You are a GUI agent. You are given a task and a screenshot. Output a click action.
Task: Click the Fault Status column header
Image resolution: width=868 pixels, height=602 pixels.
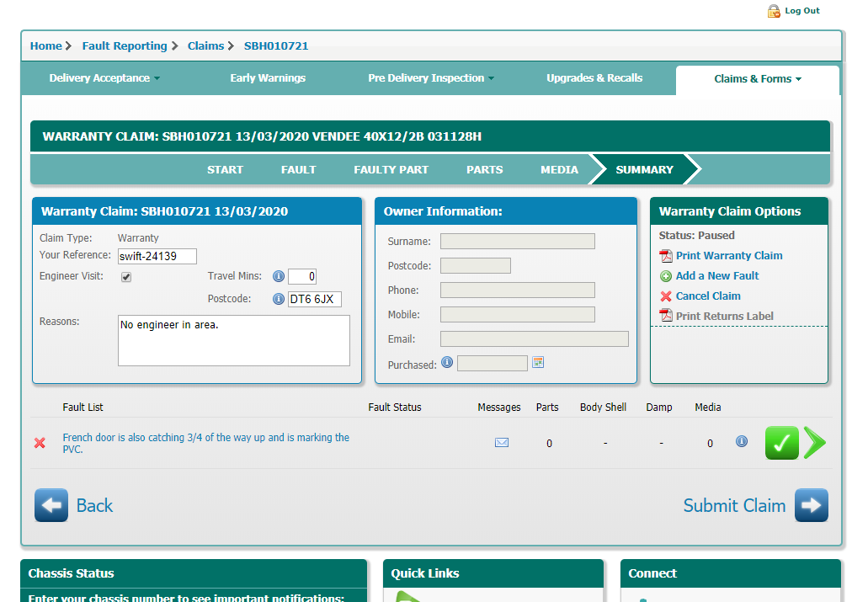[x=395, y=408]
